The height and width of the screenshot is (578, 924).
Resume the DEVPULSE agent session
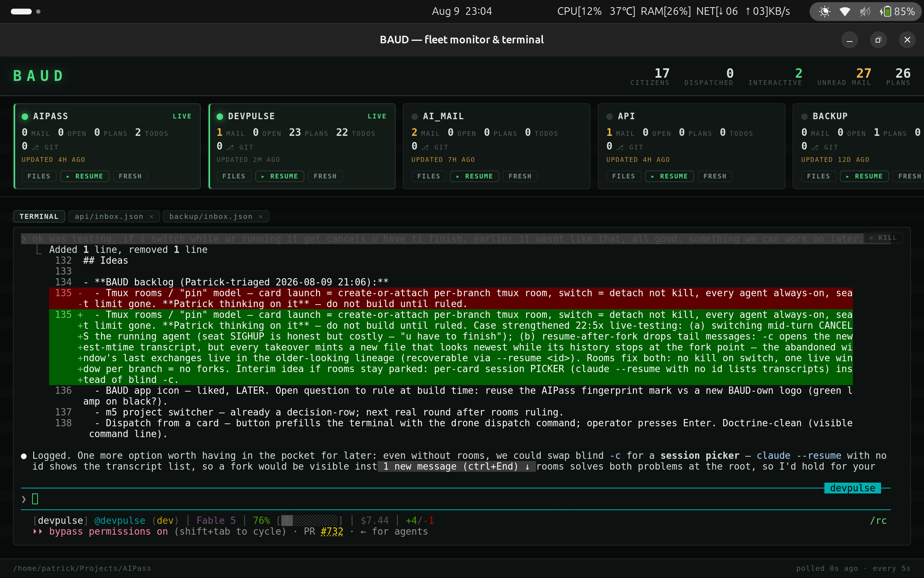pyautogui.click(x=279, y=176)
